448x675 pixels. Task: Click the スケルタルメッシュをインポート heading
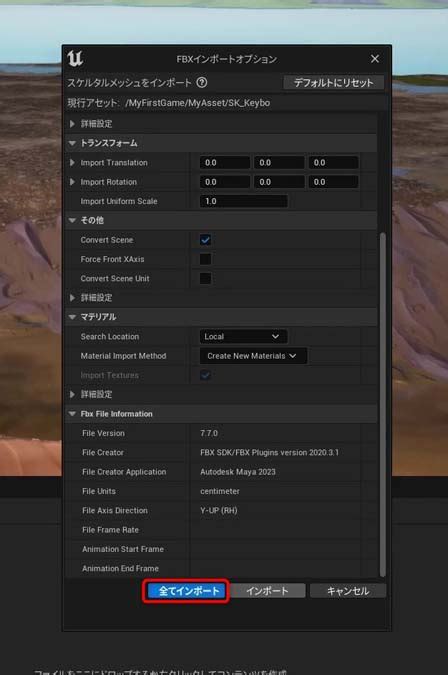tap(129, 83)
